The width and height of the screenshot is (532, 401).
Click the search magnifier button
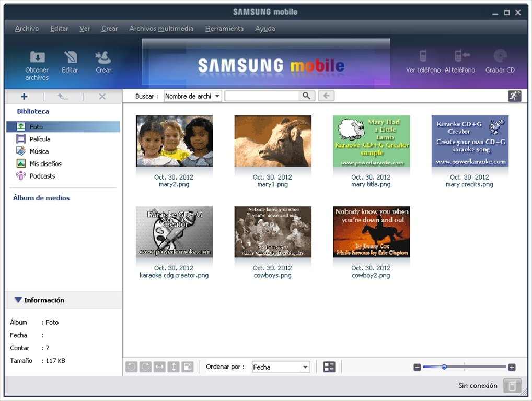pyautogui.click(x=306, y=96)
